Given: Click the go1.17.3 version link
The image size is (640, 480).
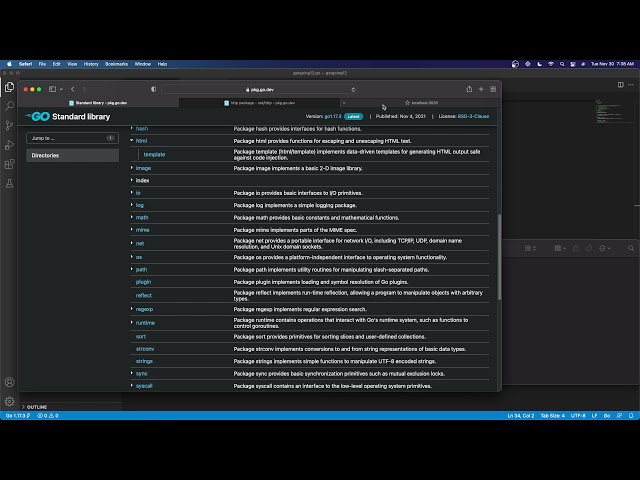Looking at the screenshot, I should 333,116.
